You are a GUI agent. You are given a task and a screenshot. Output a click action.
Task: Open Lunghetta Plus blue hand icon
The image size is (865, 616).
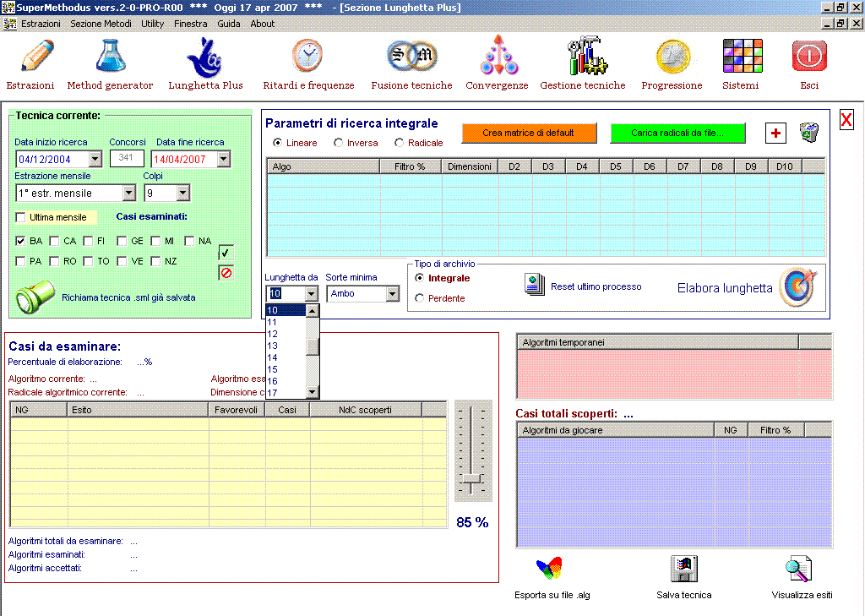204,57
